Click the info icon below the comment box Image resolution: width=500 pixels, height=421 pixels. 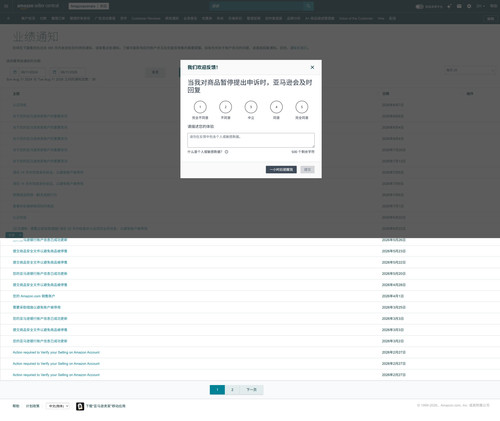pos(227,152)
